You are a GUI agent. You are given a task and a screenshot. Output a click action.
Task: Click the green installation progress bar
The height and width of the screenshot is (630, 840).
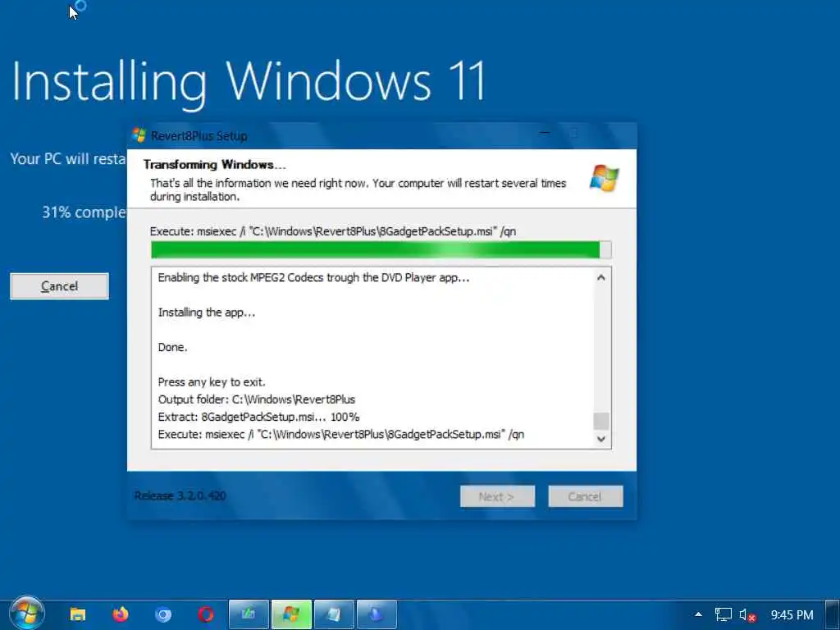click(x=381, y=250)
